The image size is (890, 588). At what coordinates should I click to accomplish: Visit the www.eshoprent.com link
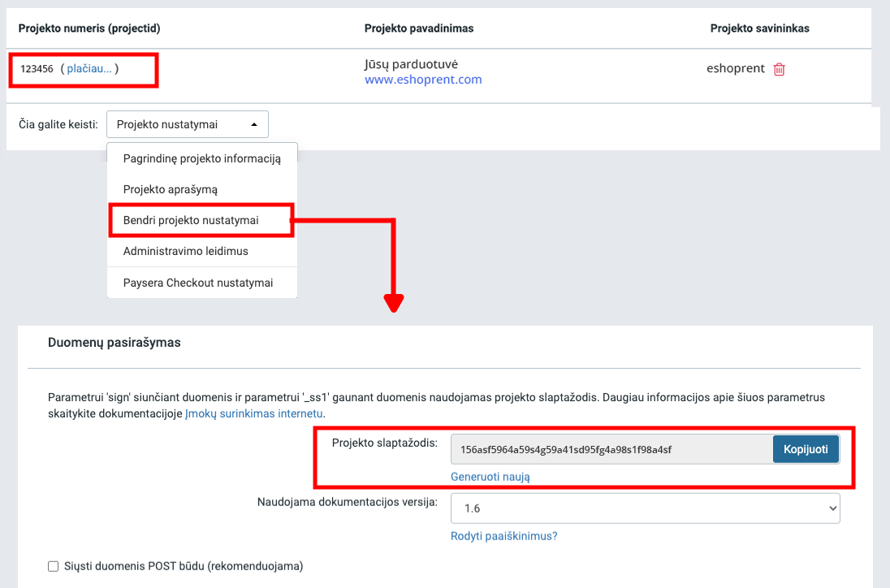tap(423, 80)
